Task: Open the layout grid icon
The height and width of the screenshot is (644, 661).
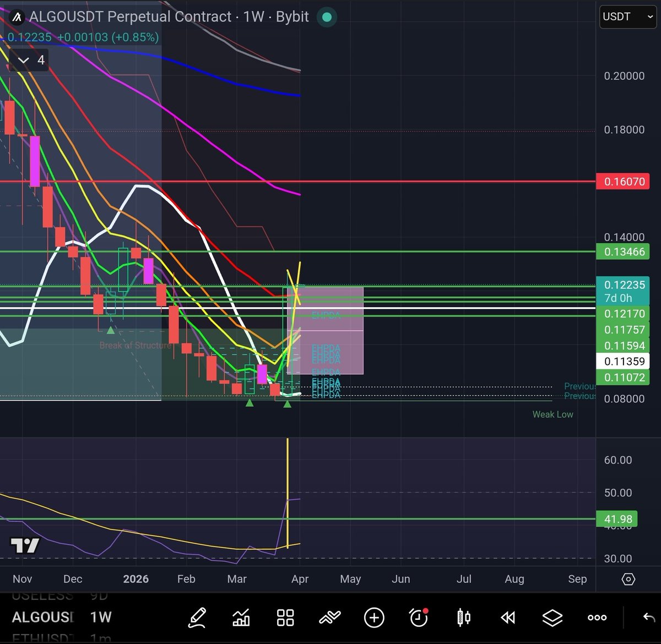Action: [x=285, y=618]
